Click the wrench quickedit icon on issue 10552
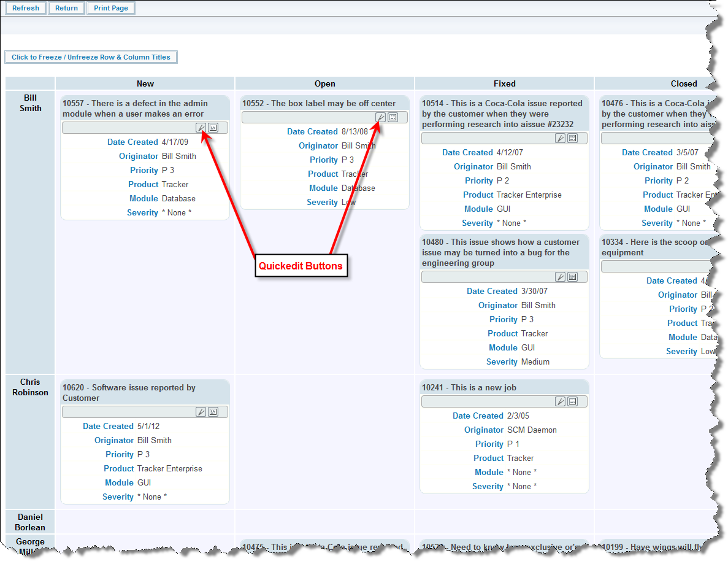Image resolution: width=728 pixels, height=561 pixels. [380, 117]
